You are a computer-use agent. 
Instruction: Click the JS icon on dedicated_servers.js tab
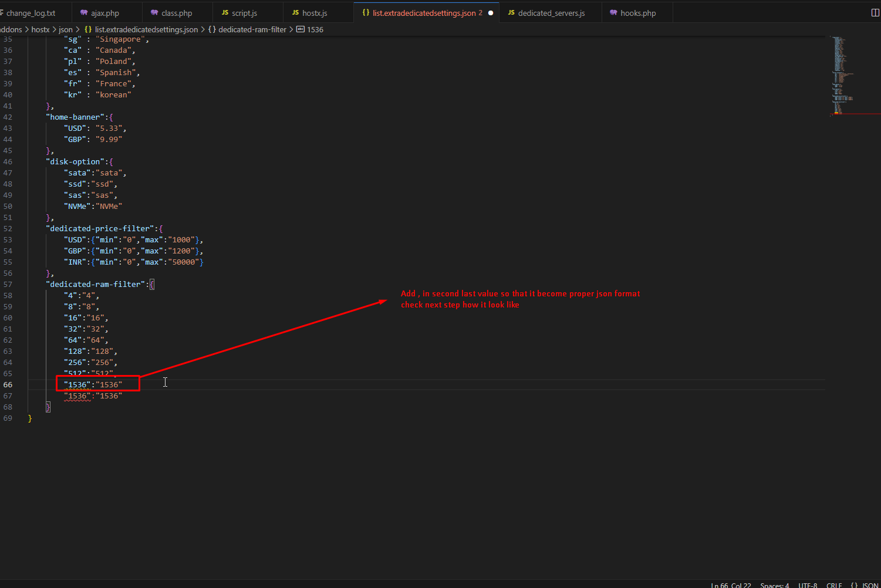tap(511, 13)
